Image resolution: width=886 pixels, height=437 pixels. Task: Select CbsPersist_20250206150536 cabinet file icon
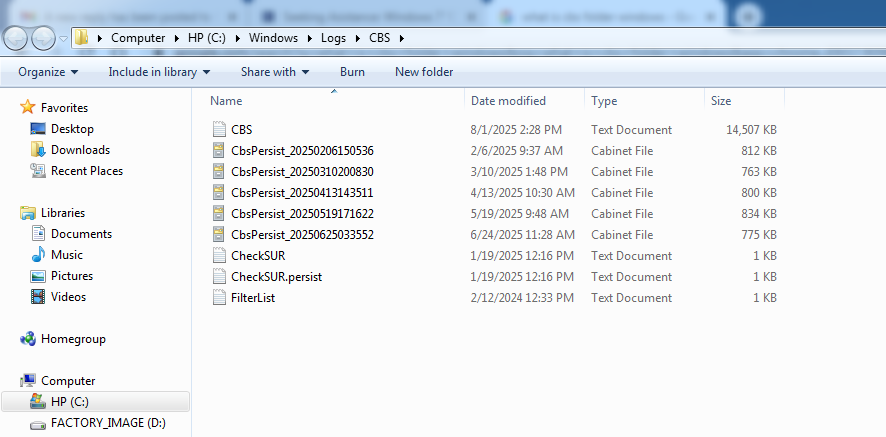pos(219,150)
